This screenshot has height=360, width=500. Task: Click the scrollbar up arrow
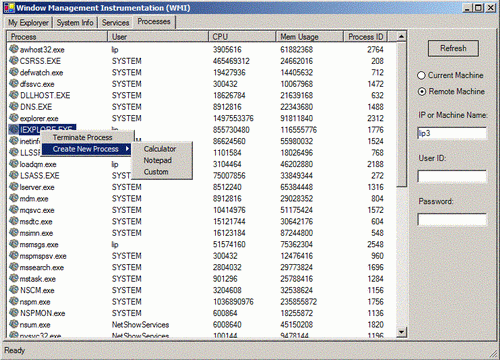click(401, 36)
